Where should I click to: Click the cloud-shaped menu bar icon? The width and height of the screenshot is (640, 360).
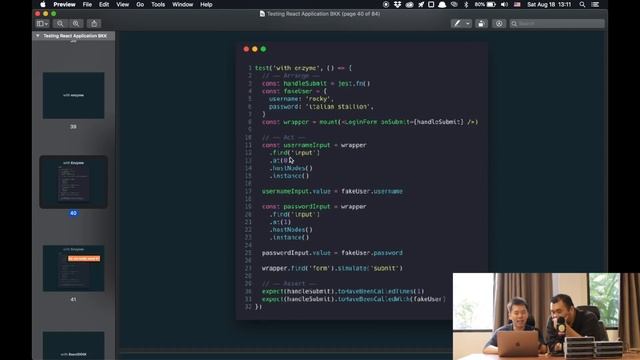coord(409,4)
